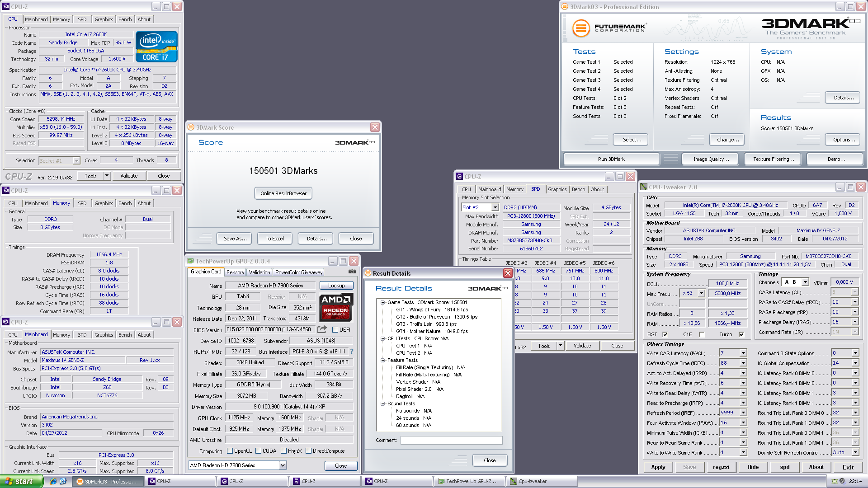Enable the OpenCL computing checkbox
This screenshot has height=488, width=868.
(x=230, y=451)
